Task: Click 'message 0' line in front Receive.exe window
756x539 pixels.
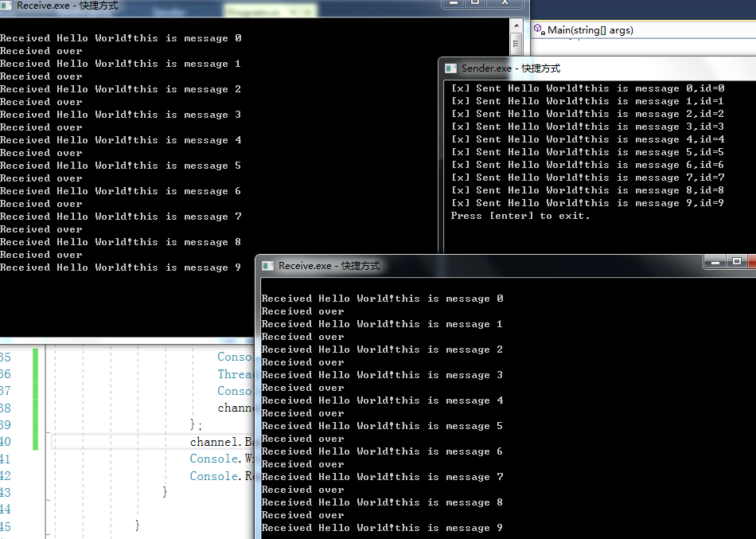Action: 382,299
